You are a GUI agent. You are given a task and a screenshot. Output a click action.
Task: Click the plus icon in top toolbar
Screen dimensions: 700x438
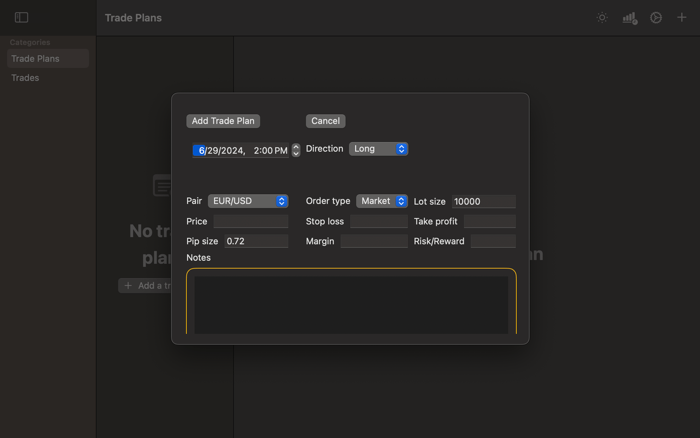click(x=681, y=17)
